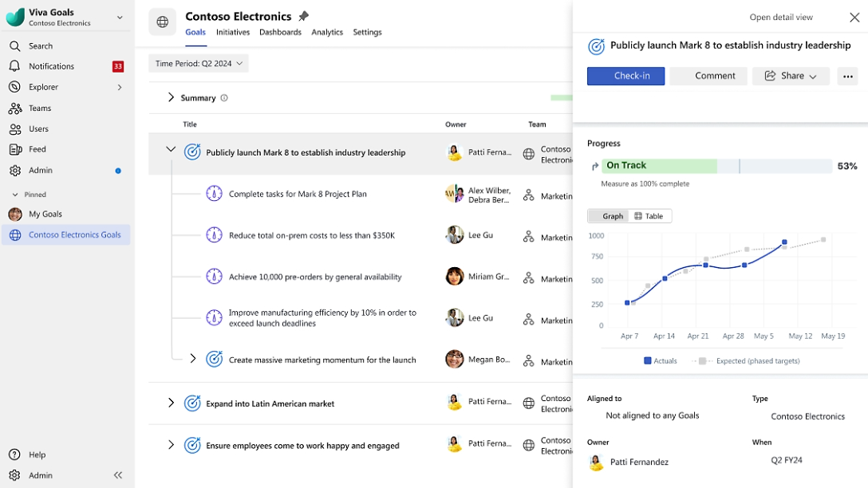The width and height of the screenshot is (868, 488).
Task: Open Notifications in the left sidebar
Action: coord(51,66)
